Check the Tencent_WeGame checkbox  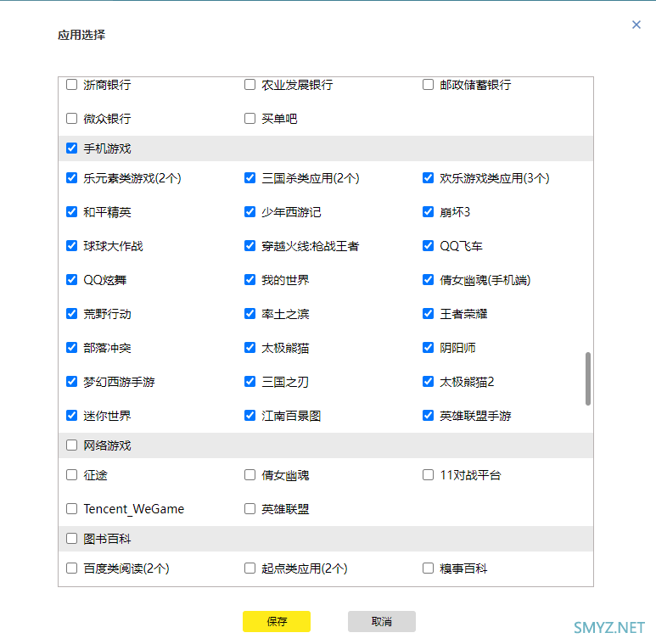[71, 509]
